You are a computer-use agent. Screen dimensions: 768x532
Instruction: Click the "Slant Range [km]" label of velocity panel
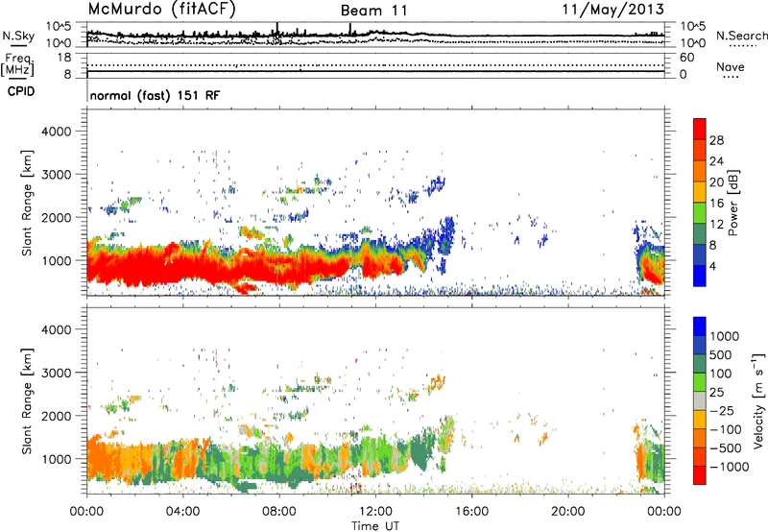click(27, 401)
